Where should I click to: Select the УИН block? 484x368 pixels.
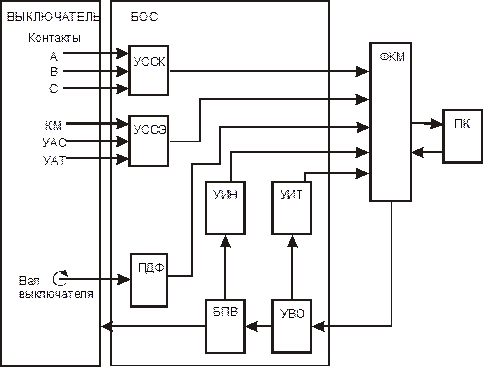coord(225,208)
